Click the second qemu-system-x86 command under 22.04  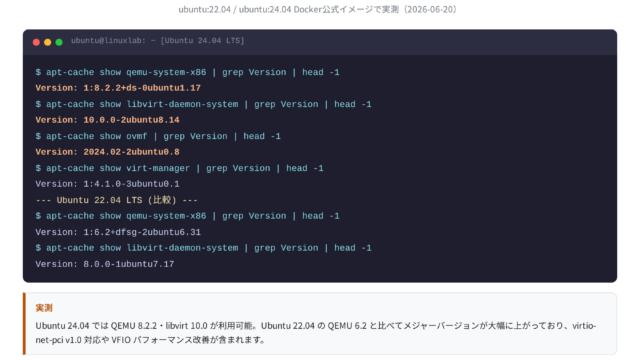coord(187,216)
